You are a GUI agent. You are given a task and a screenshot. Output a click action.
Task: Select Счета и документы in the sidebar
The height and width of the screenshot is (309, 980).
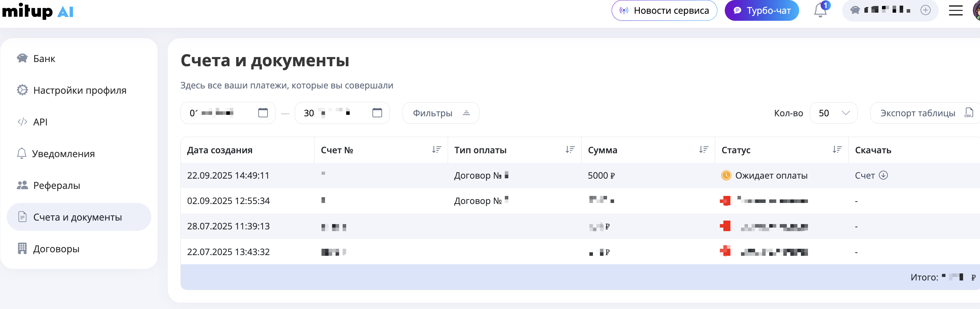coord(79,217)
